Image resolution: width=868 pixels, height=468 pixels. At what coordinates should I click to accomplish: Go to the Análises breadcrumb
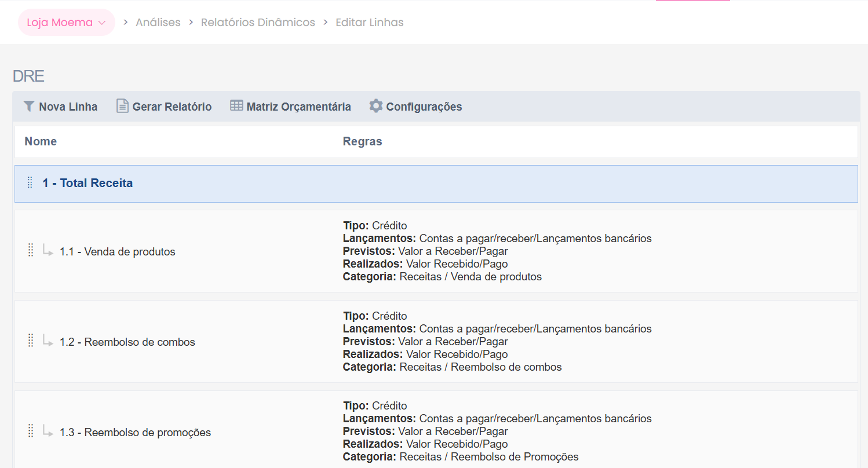click(158, 23)
